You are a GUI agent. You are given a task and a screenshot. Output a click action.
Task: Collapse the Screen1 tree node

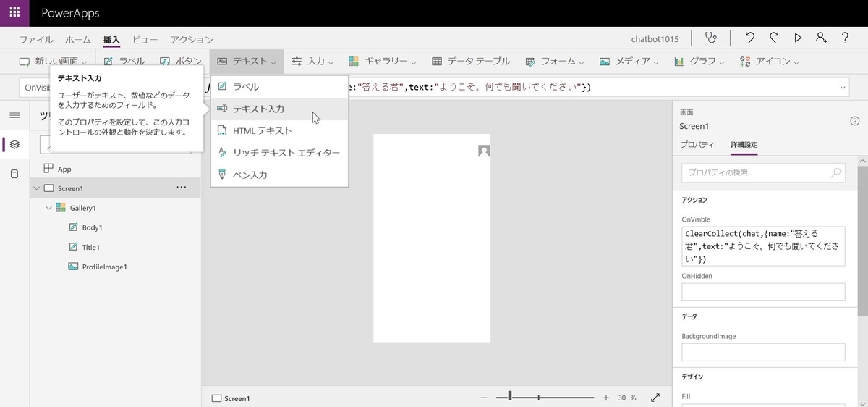[35, 188]
